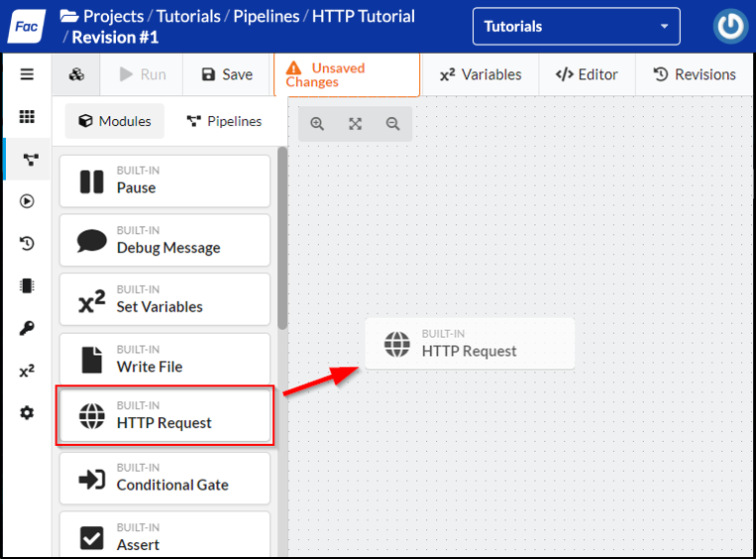Select the pipelines icon in the left sidebar
The height and width of the screenshot is (559, 756).
[30, 160]
